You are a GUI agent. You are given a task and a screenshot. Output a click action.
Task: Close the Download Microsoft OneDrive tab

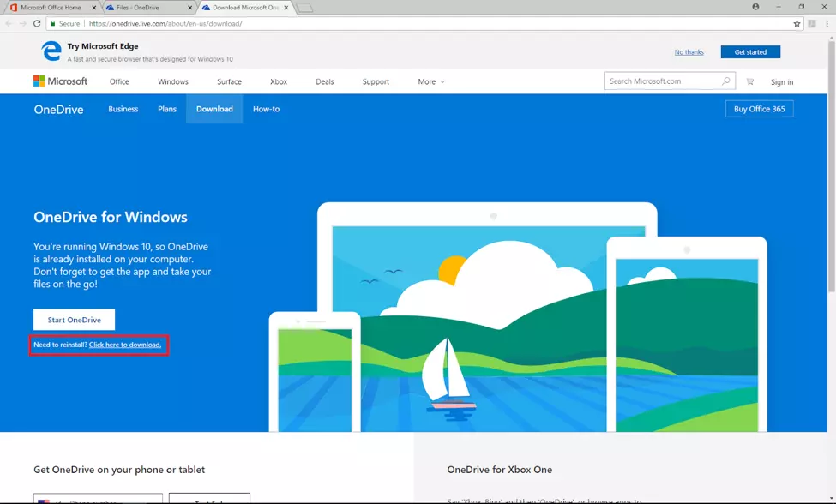pyautogui.click(x=286, y=8)
